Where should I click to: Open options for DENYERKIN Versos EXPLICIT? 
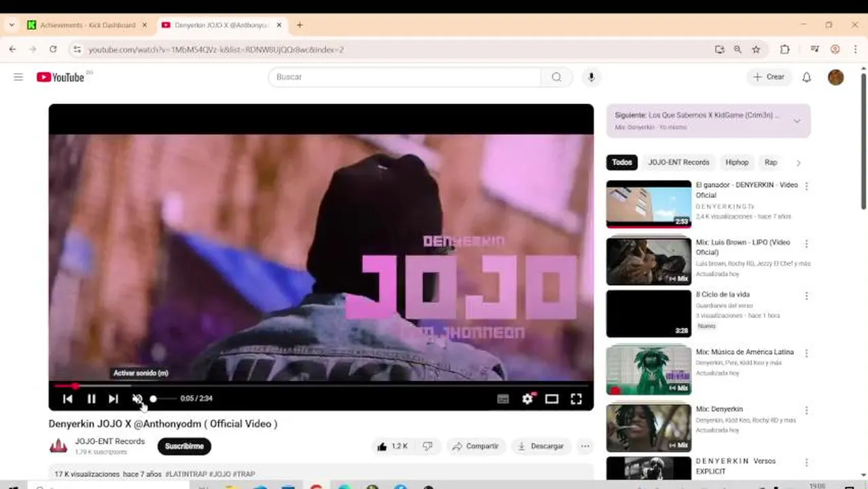coord(806,462)
